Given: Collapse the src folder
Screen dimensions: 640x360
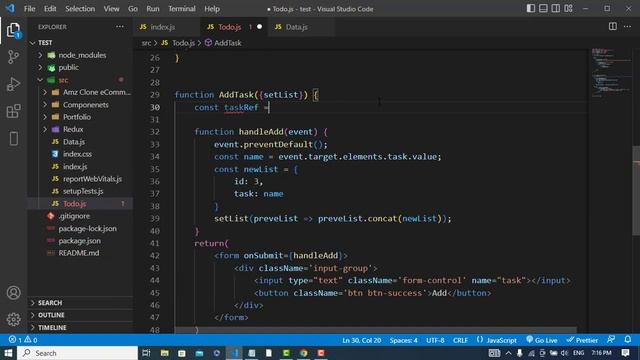Looking at the screenshot, I should pos(40,80).
